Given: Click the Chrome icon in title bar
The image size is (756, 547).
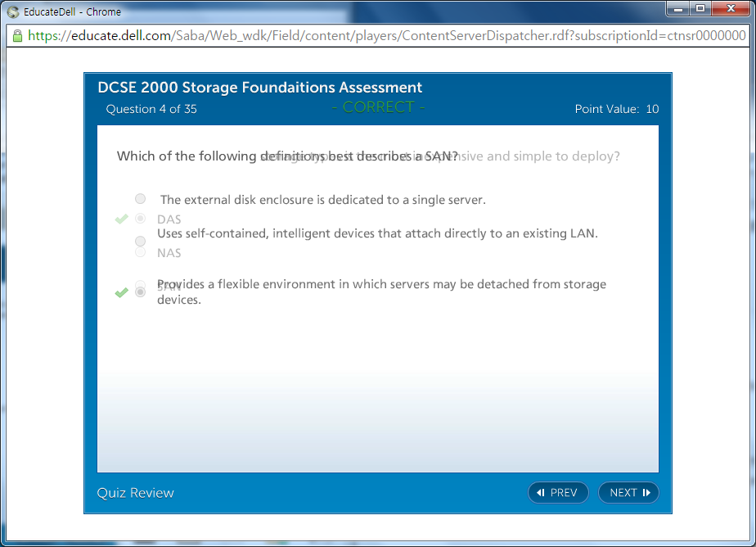Looking at the screenshot, I should [x=12, y=12].
